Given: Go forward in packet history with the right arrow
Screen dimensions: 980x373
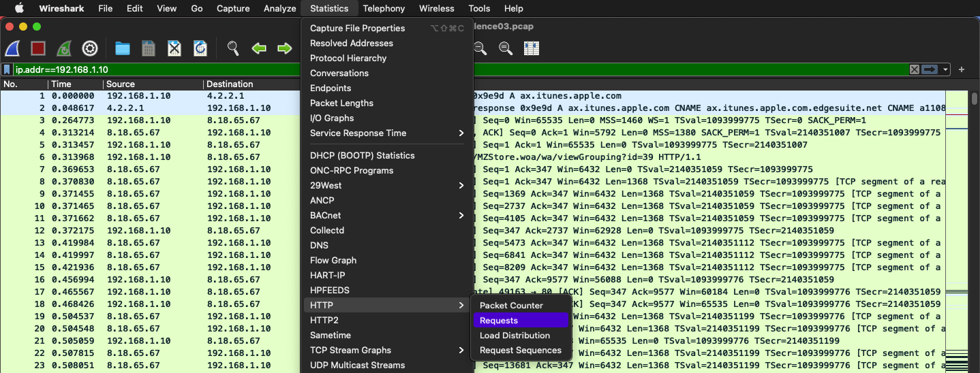Looking at the screenshot, I should click(285, 49).
